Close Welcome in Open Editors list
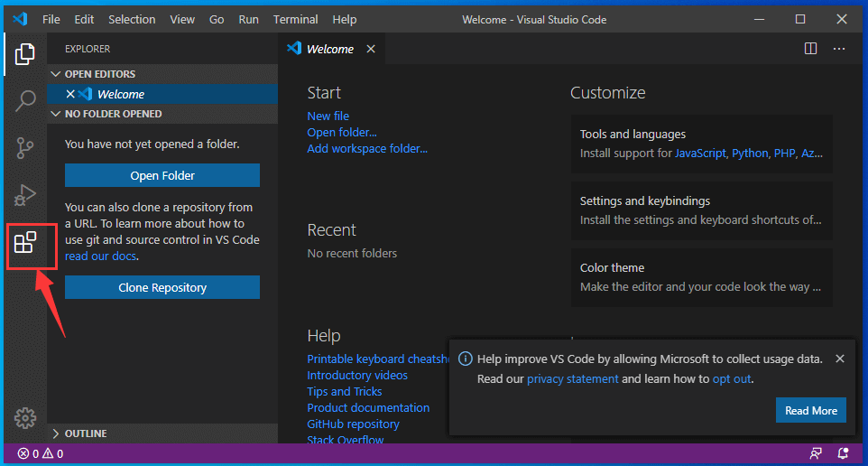The height and width of the screenshot is (466, 868). point(70,94)
